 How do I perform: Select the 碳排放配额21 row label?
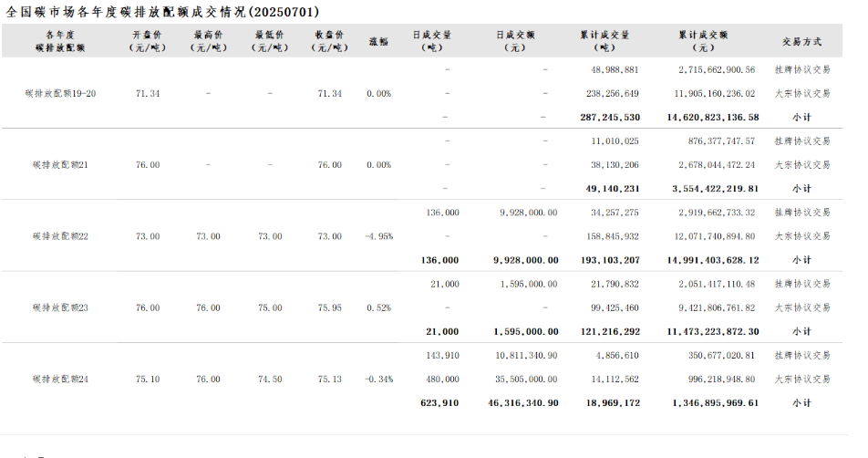(60, 165)
